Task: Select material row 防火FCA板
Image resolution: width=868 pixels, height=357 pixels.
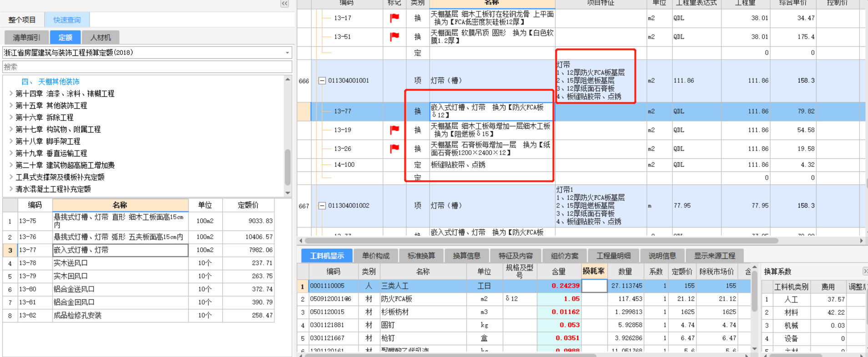Action: click(523, 299)
